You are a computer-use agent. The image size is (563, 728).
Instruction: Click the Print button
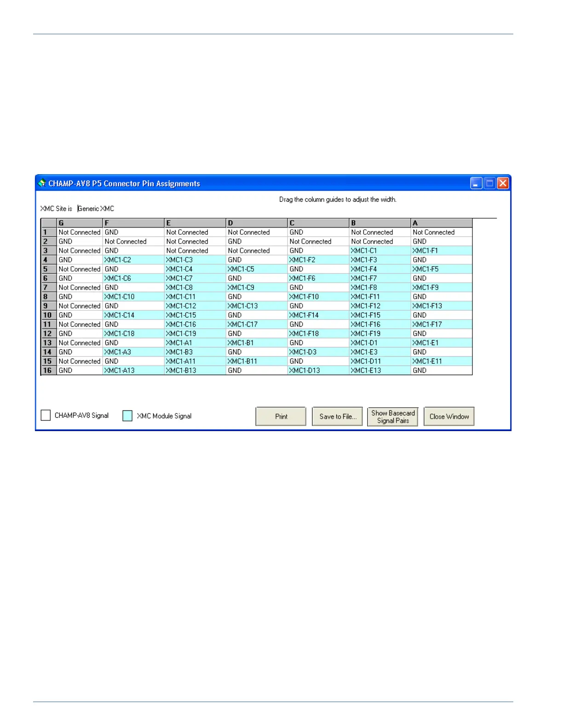pyautogui.click(x=281, y=416)
